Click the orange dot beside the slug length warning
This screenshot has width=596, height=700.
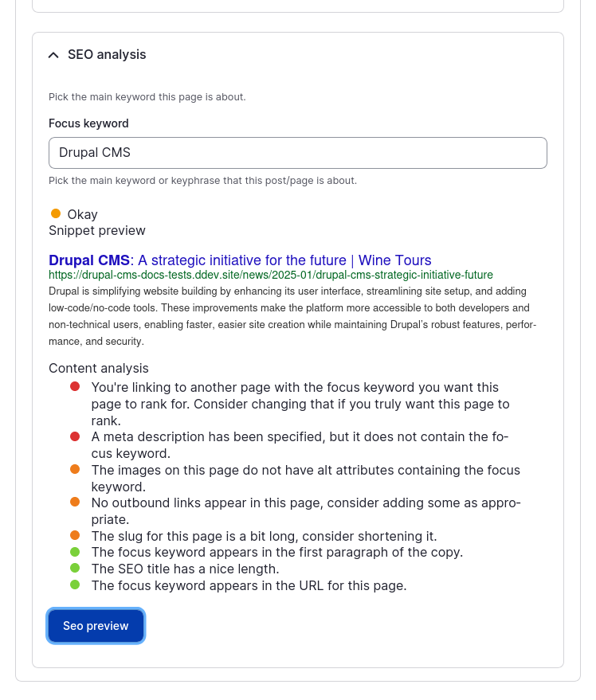[x=75, y=535]
